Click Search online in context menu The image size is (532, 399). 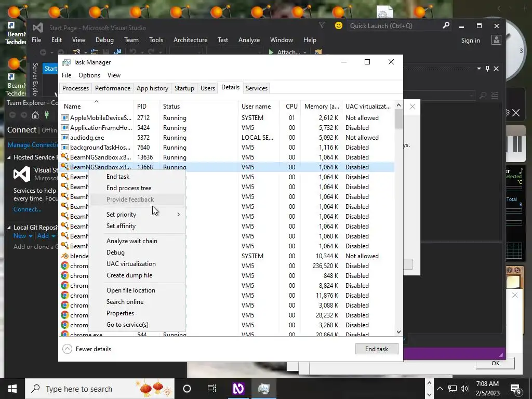(x=125, y=302)
